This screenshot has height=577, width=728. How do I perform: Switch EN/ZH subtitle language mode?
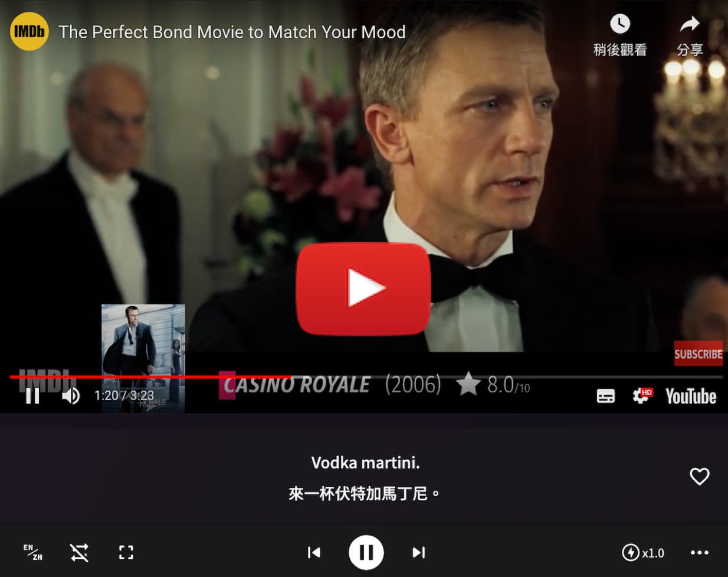(x=33, y=552)
